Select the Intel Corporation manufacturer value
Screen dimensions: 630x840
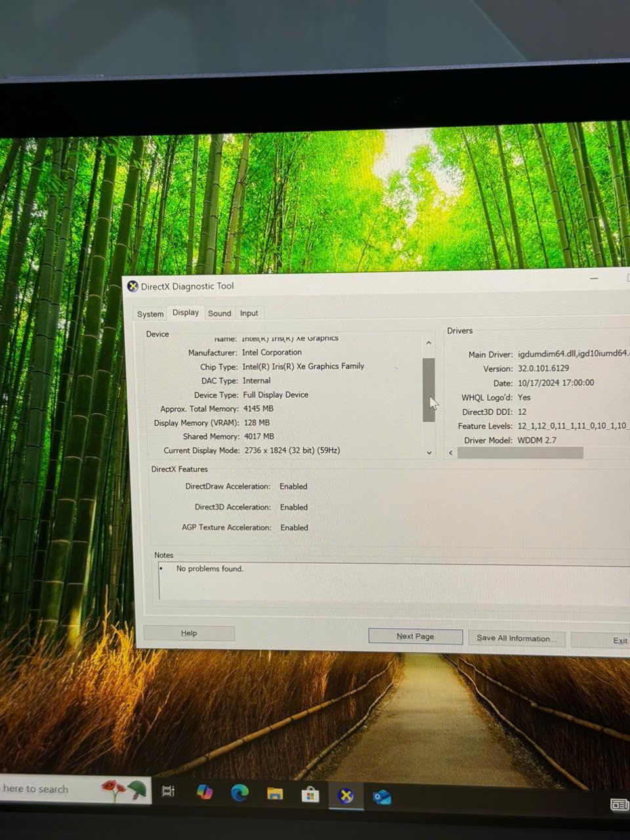point(272,352)
